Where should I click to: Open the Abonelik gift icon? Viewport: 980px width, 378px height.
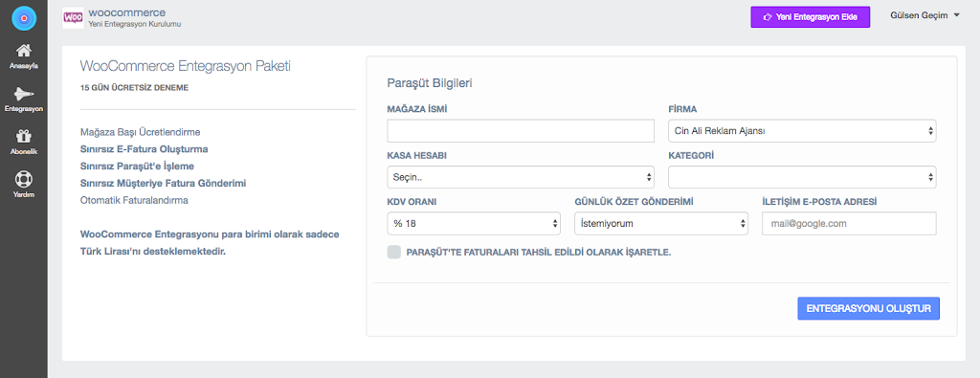coord(24,136)
